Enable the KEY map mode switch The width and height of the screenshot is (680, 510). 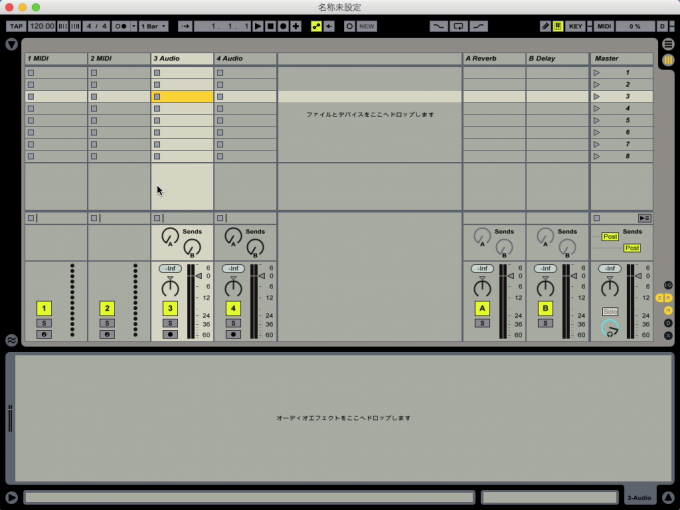point(575,26)
